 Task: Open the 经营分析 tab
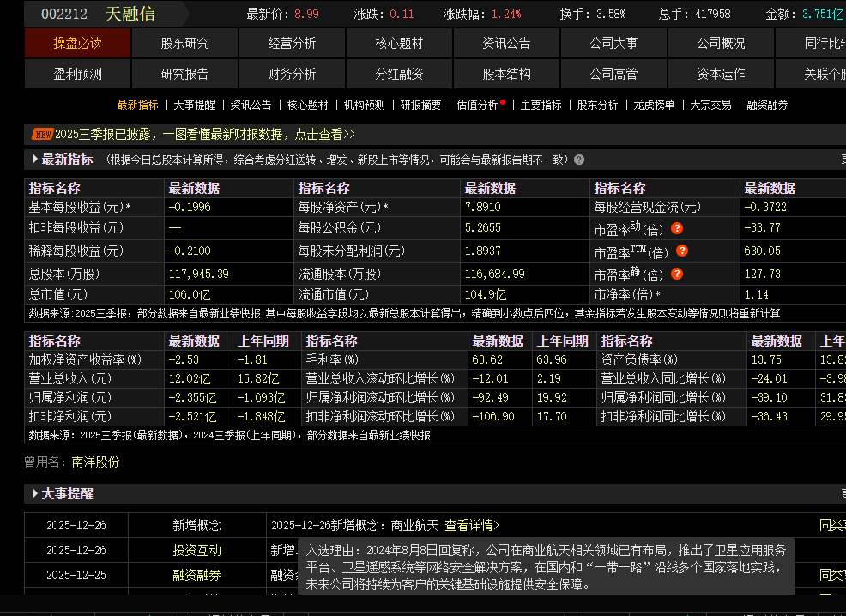[292, 43]
